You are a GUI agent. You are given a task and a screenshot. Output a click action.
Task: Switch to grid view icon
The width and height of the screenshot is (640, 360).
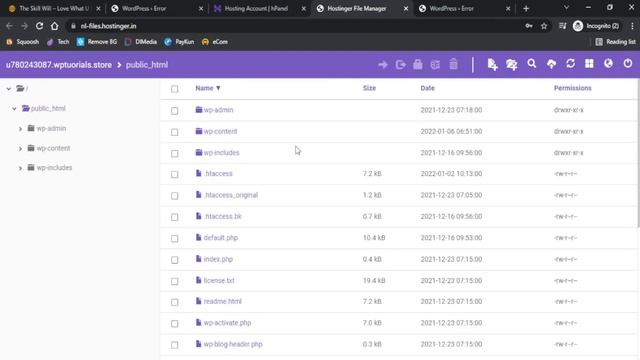point(589,64)
